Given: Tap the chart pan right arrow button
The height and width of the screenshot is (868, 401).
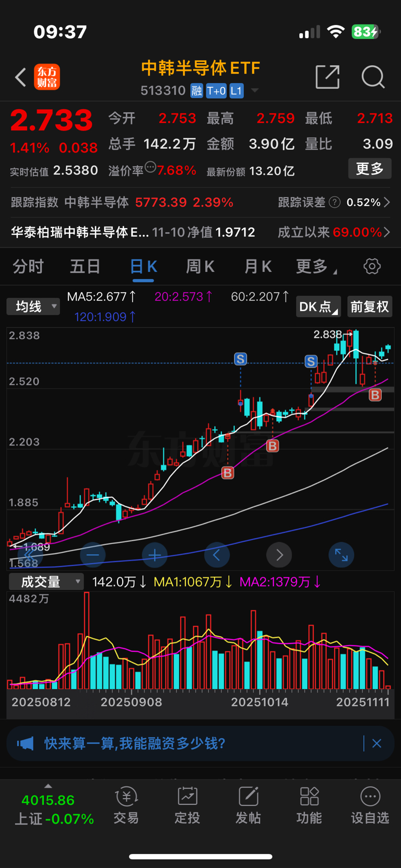Looking at the screenshot, I should click(279, 555).
